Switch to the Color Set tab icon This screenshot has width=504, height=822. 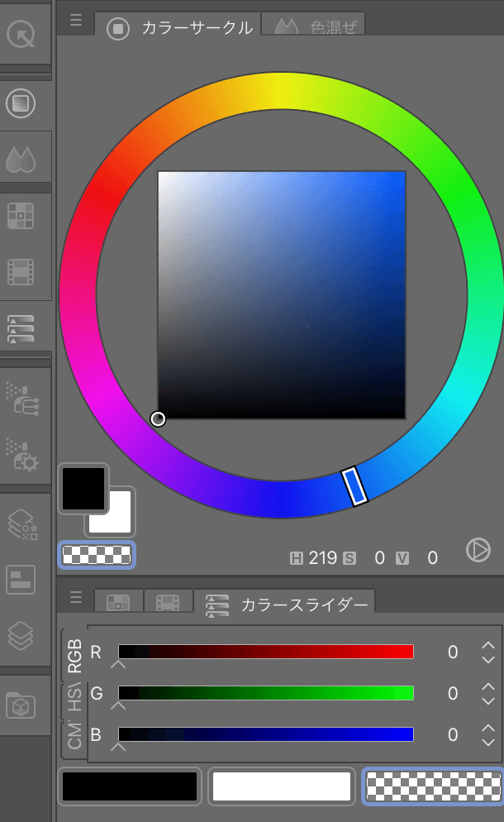coord(118,602)
